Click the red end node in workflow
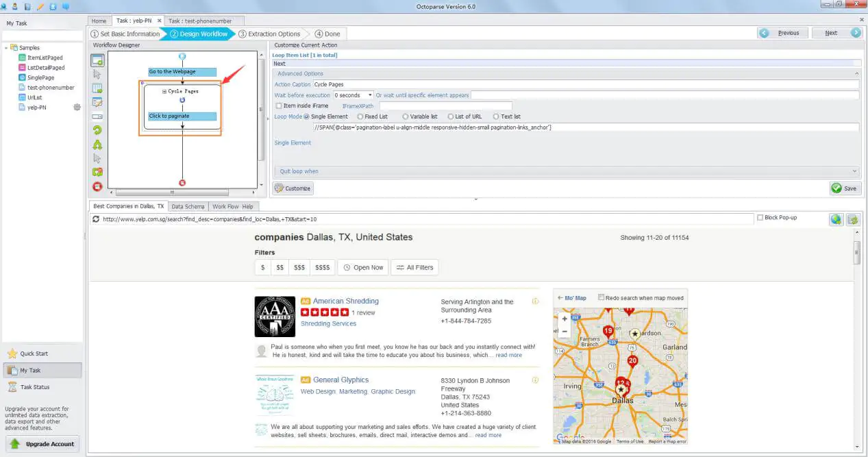 click(182, 182)
